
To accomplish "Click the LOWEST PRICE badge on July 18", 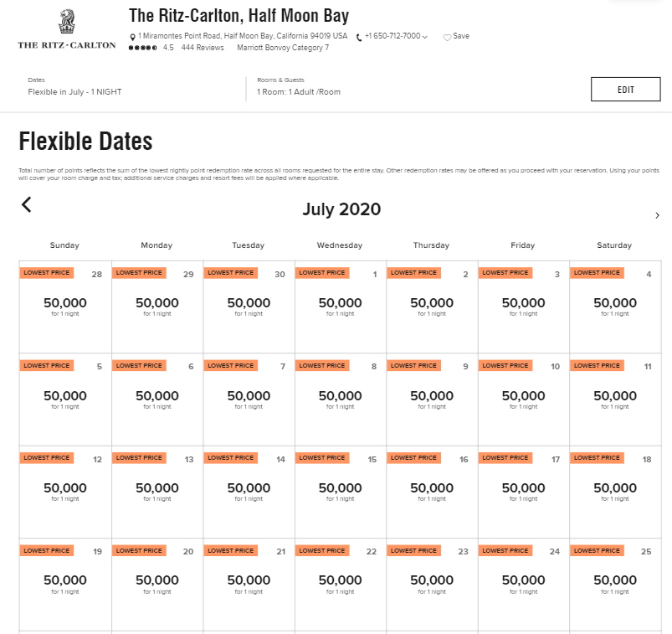I will pyautogui.click(x=596, y=457).
